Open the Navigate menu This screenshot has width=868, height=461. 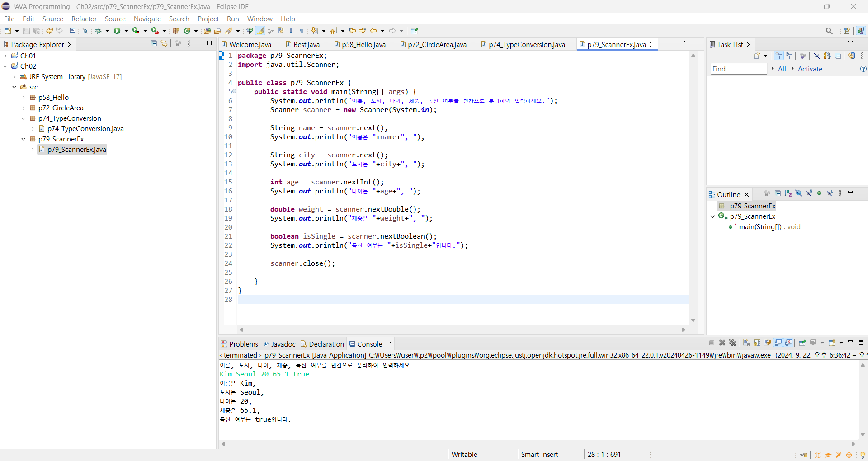click(147, 19)
